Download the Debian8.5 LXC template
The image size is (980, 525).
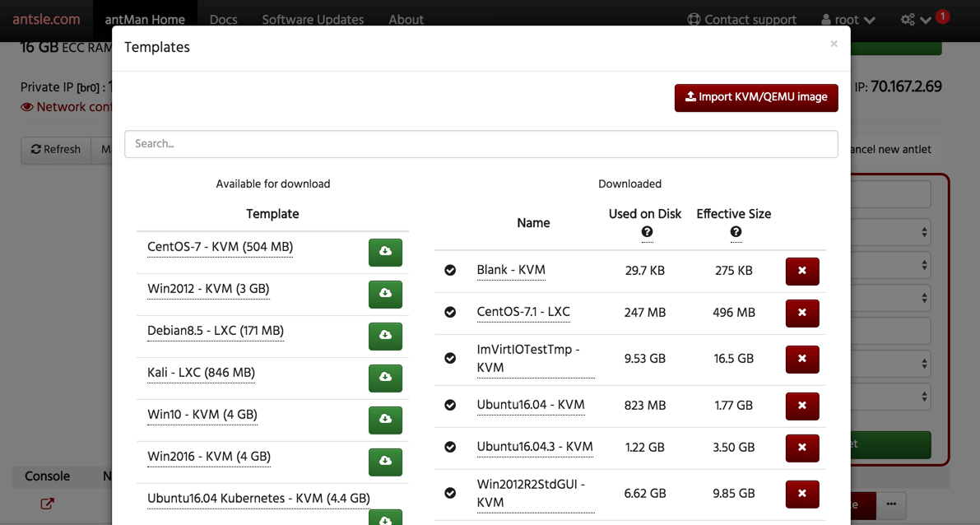[385, 336]
